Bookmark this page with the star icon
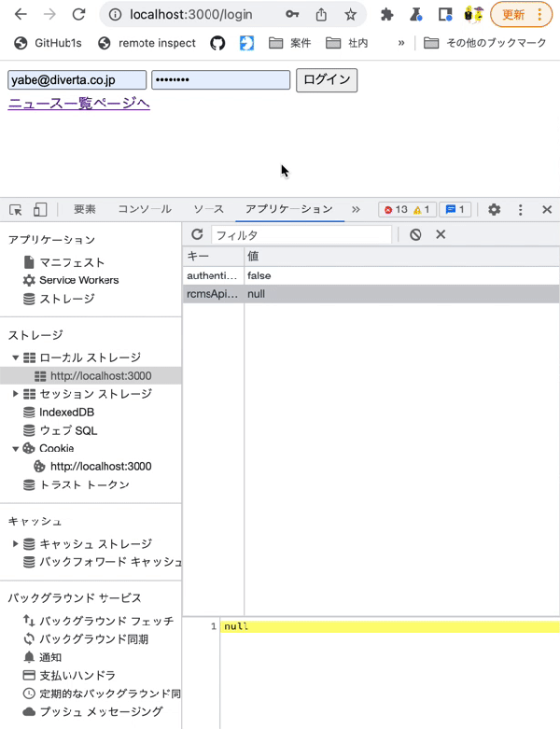Screen dimensions: 560x729 point(350,15)
